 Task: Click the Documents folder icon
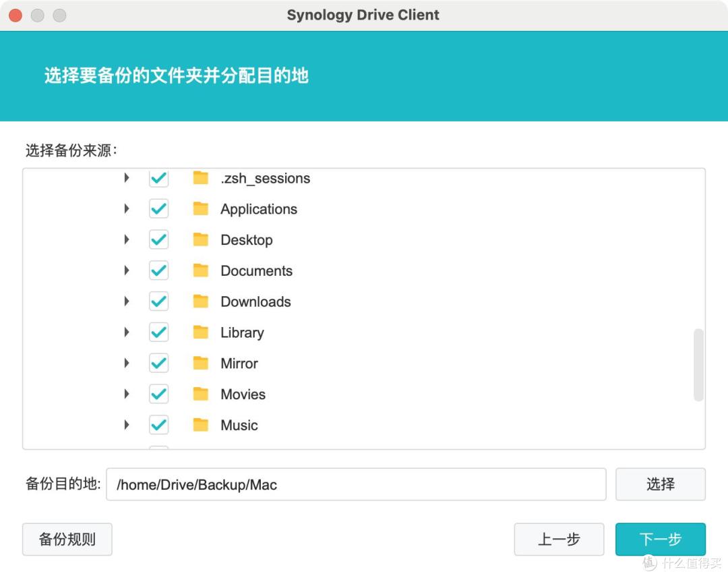pos(201,270)
